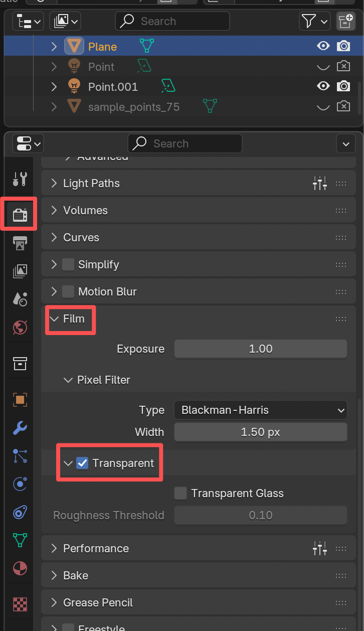Open the Material properties tab
This screenshot has height=631, width=364.
(x=20, y=568)
